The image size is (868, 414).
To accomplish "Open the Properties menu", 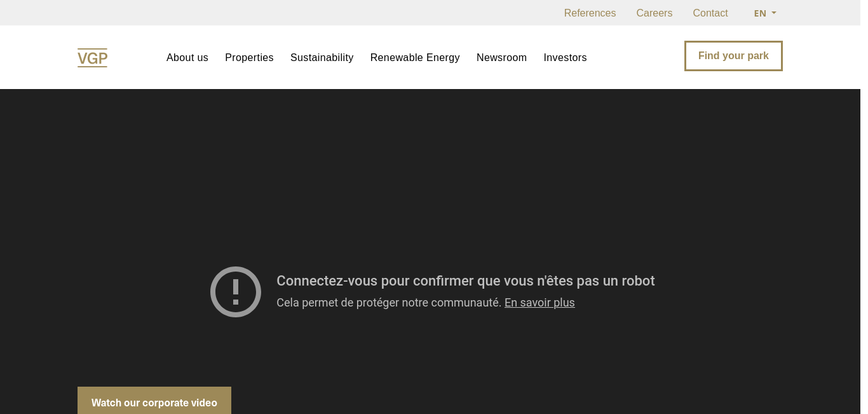I will [249, 58].
